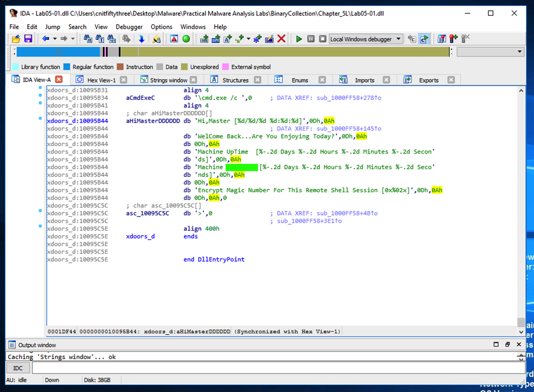
Task: Click the Save database floppy icon
Action: 28,39
